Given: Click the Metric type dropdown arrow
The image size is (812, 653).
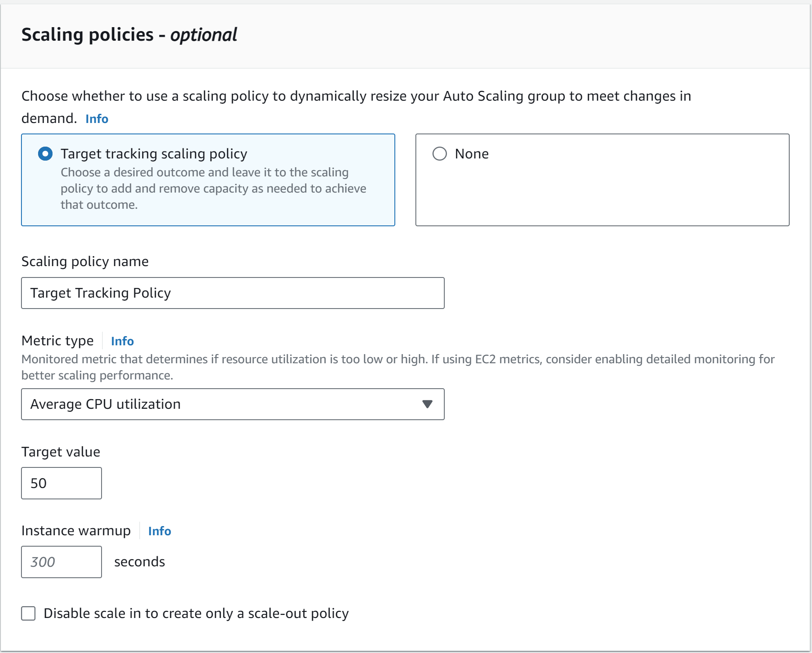Looking at the screenshot, I should point(427,404).
